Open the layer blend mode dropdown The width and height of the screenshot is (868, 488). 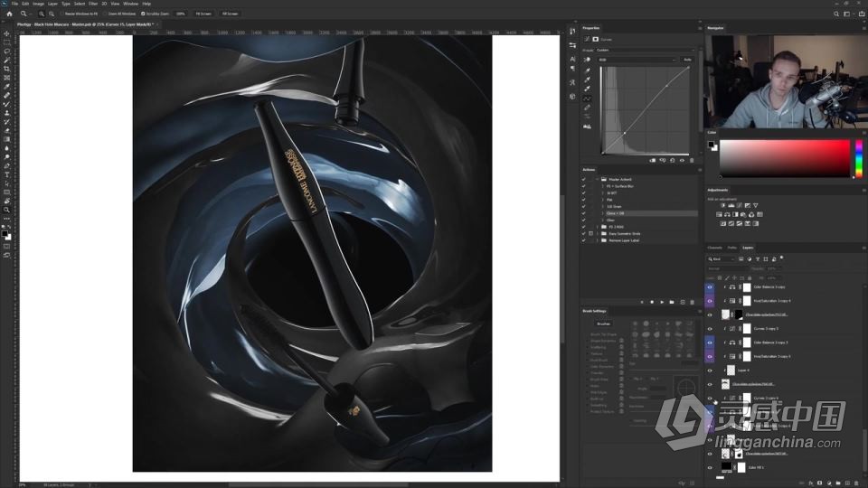[x=729, y=268]
